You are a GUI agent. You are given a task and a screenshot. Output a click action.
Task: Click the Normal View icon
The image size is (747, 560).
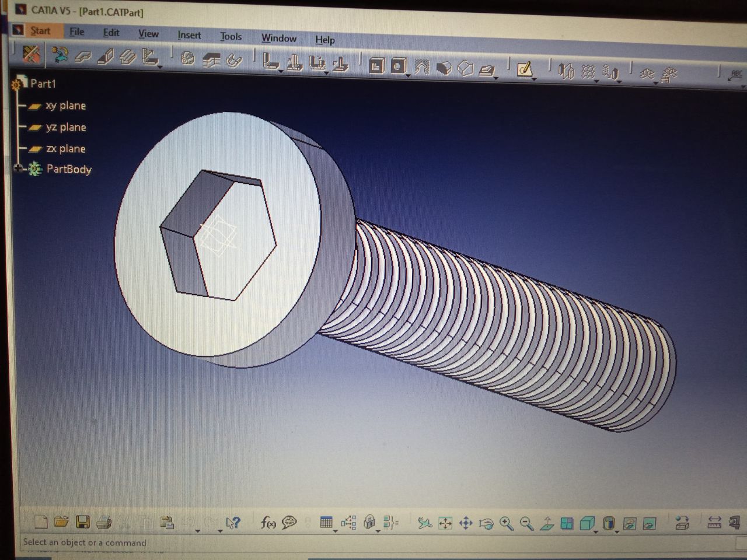tap(547, 524)
